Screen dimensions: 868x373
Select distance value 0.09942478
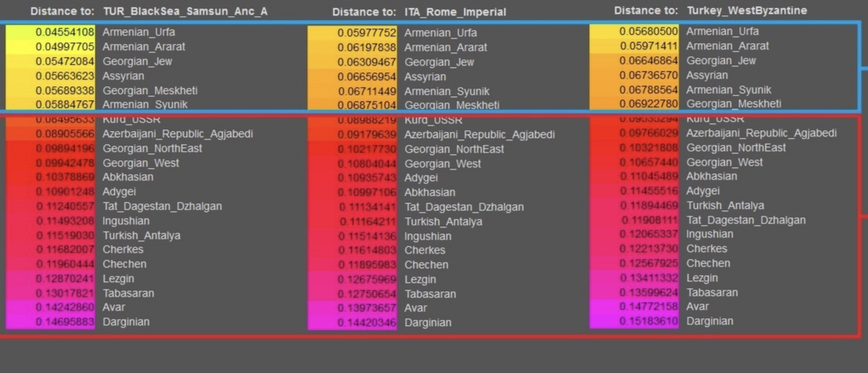click(x=65, y=163)
